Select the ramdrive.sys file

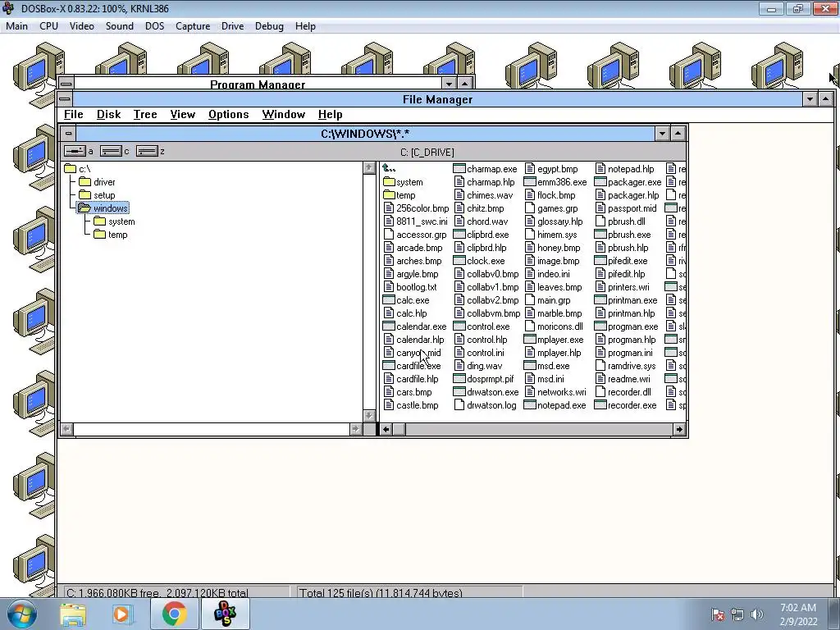pos(625,366)
